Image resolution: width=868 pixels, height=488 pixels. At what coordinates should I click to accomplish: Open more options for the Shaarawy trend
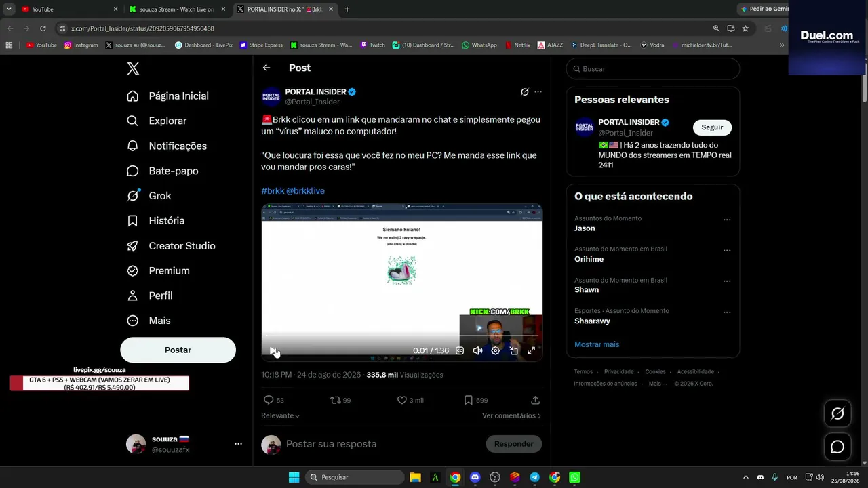(727, 312)
